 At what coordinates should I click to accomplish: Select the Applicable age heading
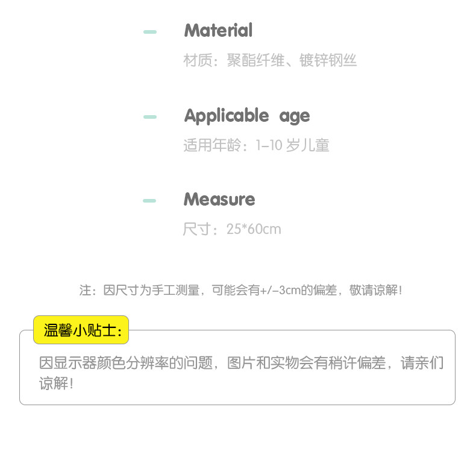(x=246, y=116)
